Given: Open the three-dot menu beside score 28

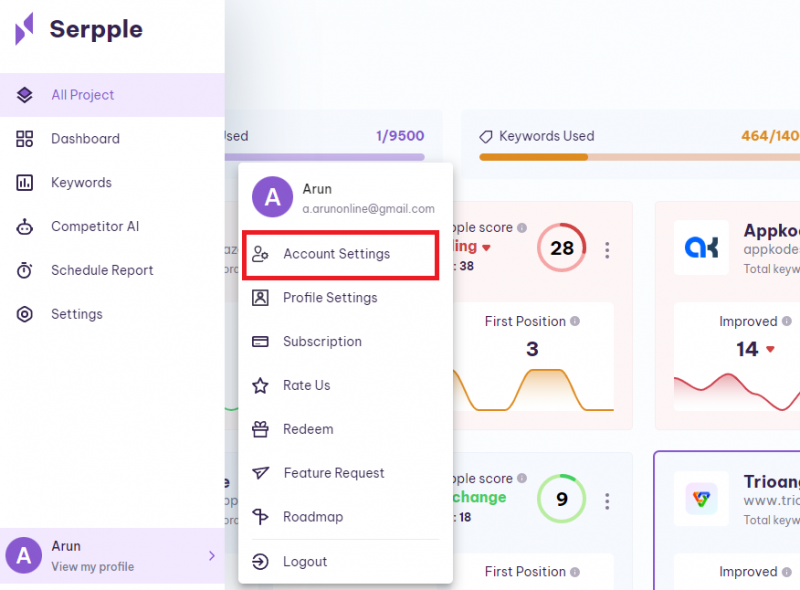Looking at the screenshot, I should [x=607, y=250].
